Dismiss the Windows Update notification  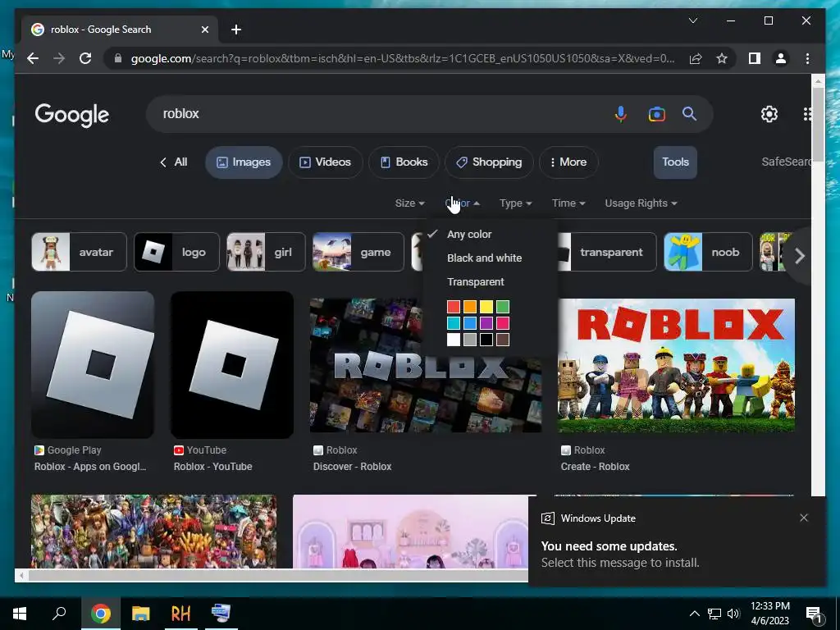(804, 518)
